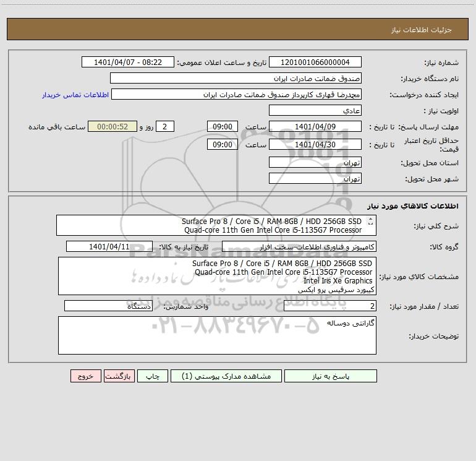Click text کیبورد سرفیس پرو ایکس
Image resolution: width=476 pixels, height=461 pixels.
pos(336,290)
